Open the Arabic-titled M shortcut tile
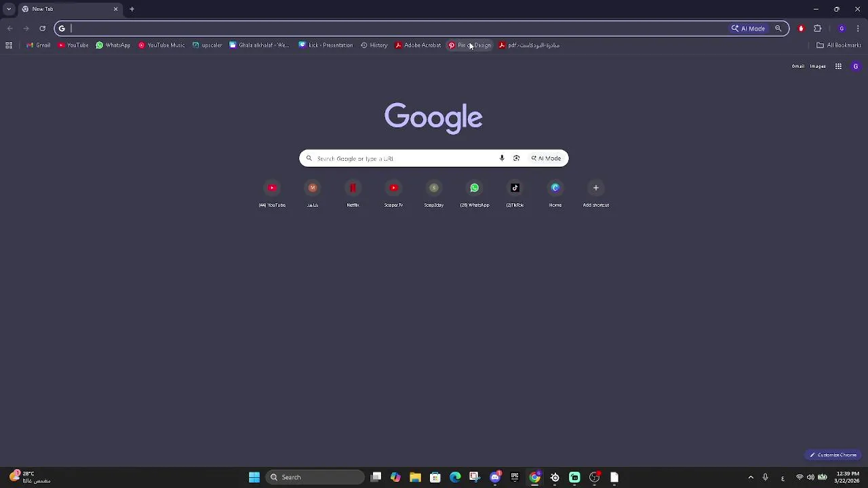This screenshot has width=868, height=488. click(313, 193)
